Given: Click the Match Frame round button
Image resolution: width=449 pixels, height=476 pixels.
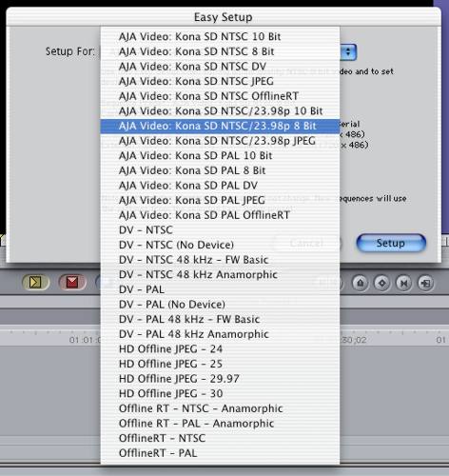Looking at the screenshot, I should [425, 283].
